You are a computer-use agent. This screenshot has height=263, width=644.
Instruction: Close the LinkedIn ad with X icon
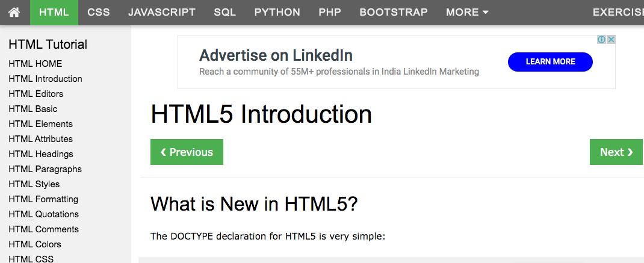pos(611,40)
